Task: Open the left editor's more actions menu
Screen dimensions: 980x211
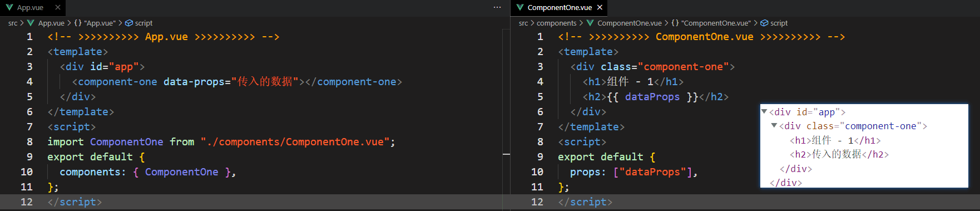Action: tap(497, 8)
